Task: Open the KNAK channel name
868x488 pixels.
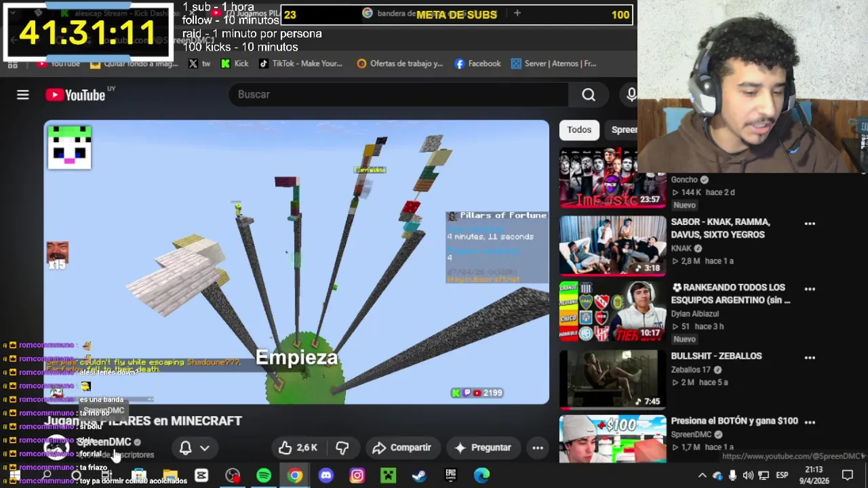Action: 682,248
